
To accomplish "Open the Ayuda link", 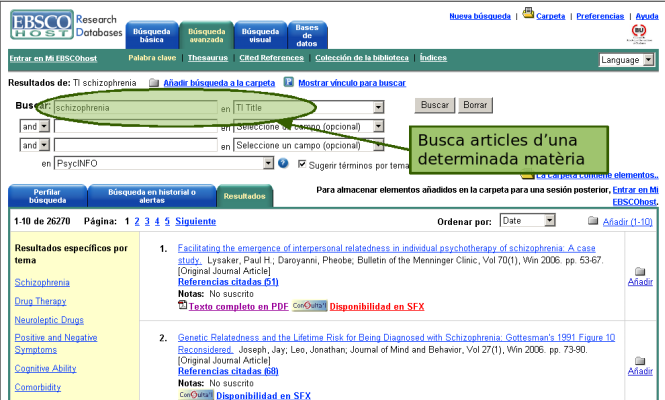I will (x=647, y=16).
